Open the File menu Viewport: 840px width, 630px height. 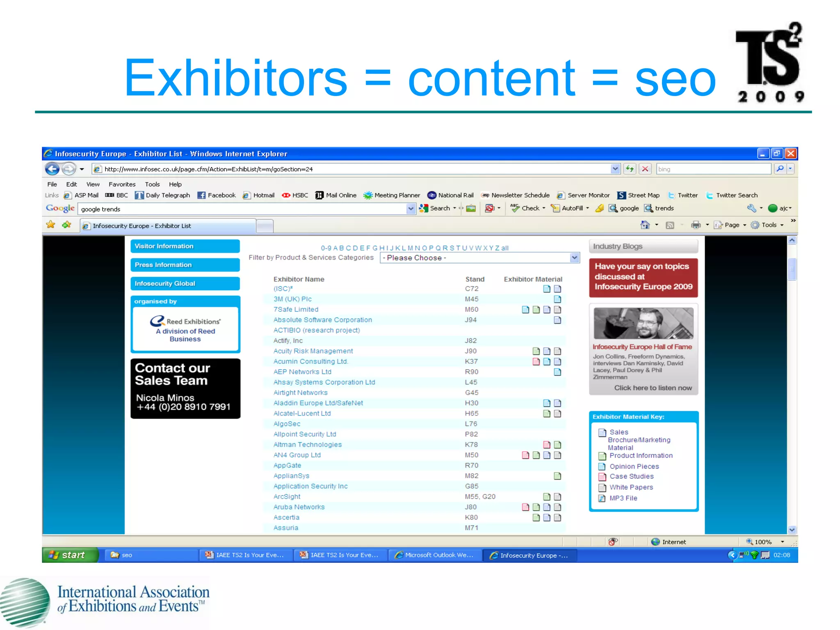click(52, 184)
